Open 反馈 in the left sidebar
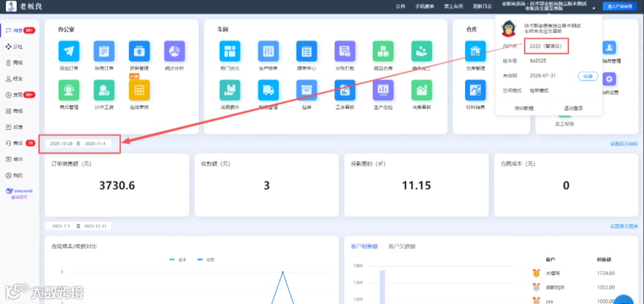The image size is (644, 304). [14, 127]
